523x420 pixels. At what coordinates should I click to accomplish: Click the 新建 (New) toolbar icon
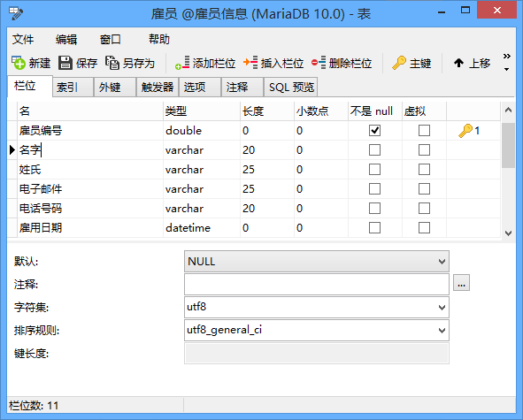[19, 63]
